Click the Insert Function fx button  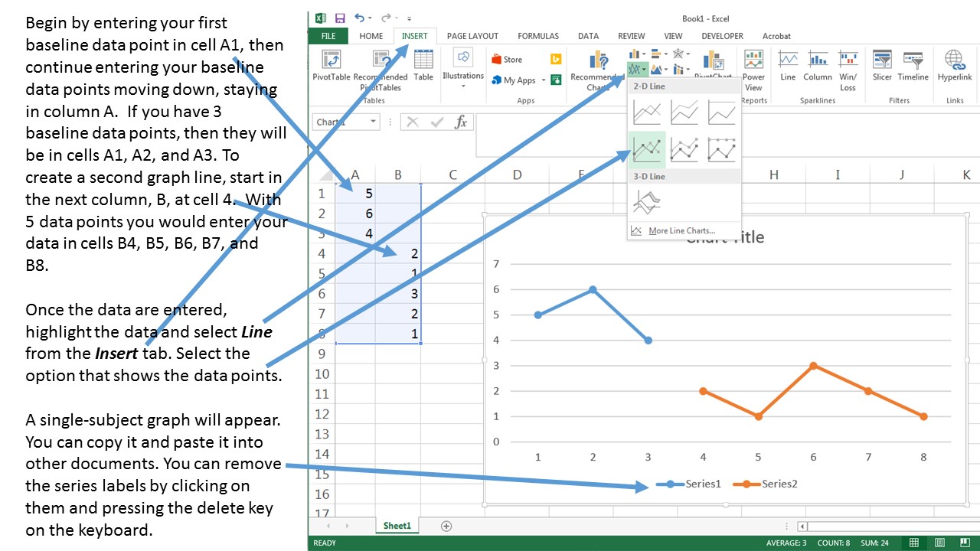(x=461, y=122)
